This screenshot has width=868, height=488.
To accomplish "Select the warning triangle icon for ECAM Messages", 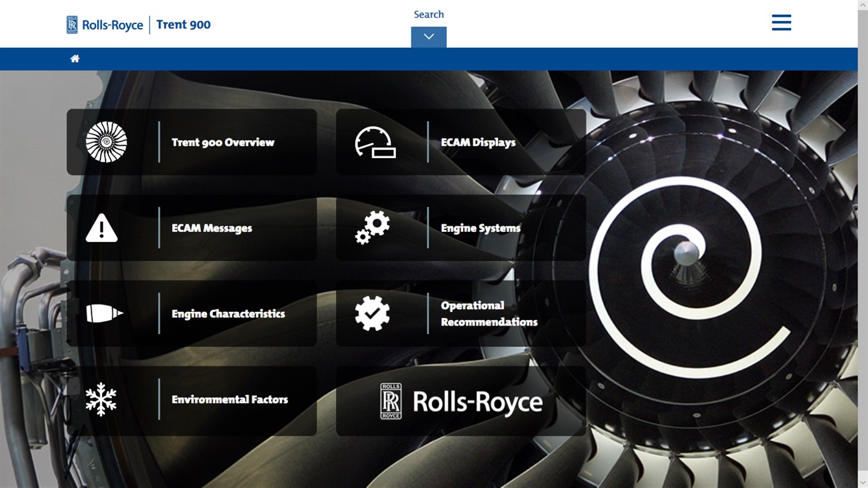I will (102, 228).
